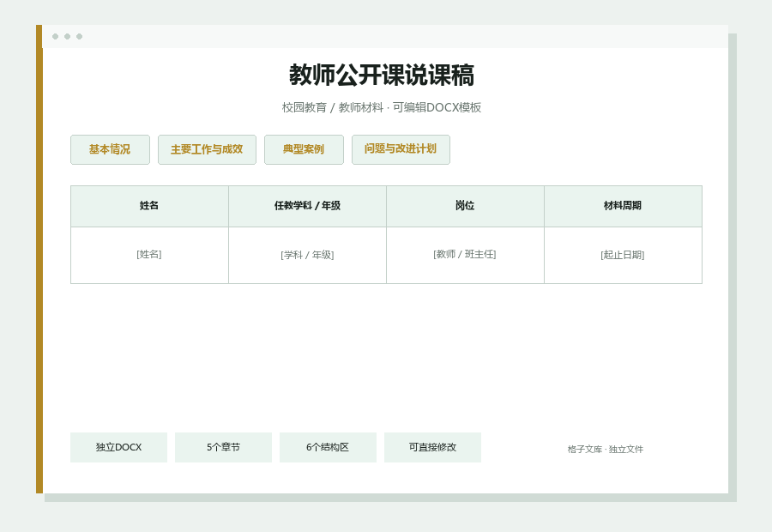The image size is (772, 532).
Task: Switch to the 典型案例 tab
Action: tap(304, 150)
